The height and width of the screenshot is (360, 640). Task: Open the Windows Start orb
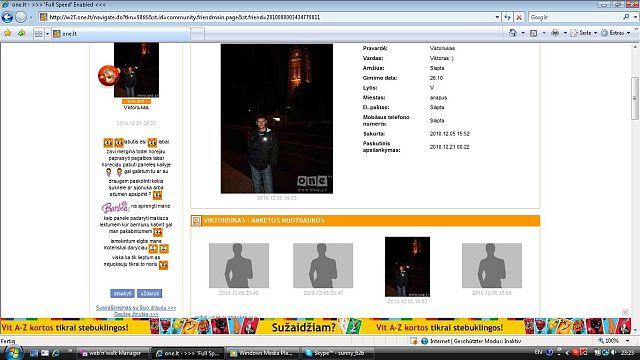click(13, 353)
